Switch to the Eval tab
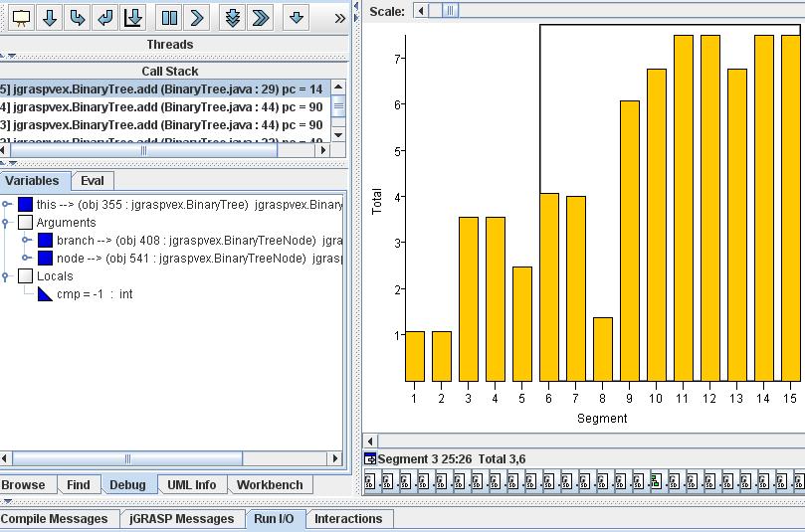The image size is (805, 532). (x=93, y=181)
